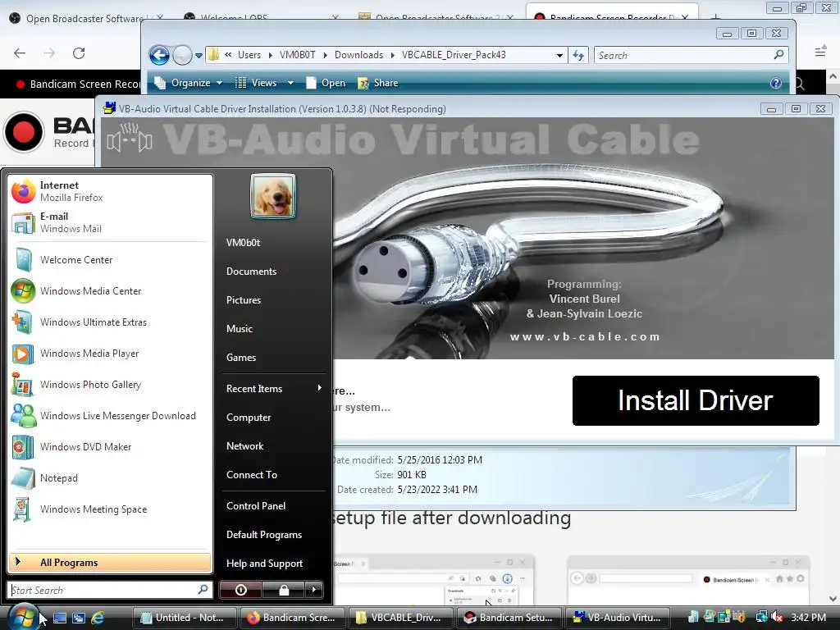Open Help and Support
Image resolution: width=840 pixels, height=630 pixels.
265,564
